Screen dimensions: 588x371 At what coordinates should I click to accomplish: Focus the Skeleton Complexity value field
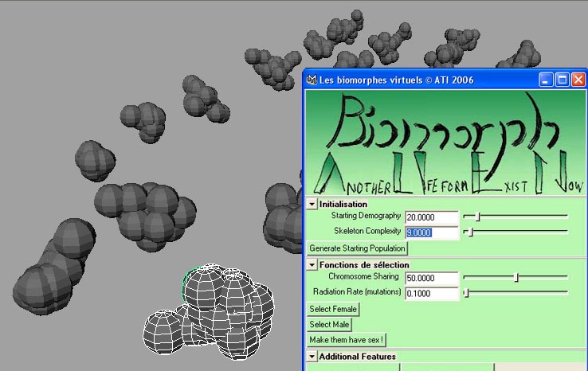tap(431, 232)
